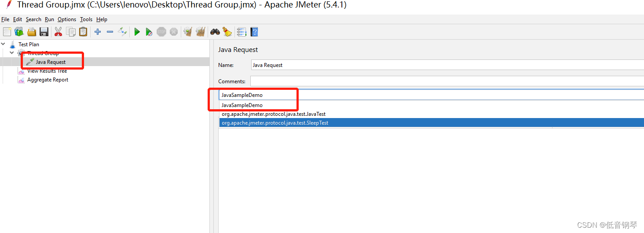Click the Toggle enable/disable icon
This screenshot has height=233, width=644.
(x=122, y=32)
